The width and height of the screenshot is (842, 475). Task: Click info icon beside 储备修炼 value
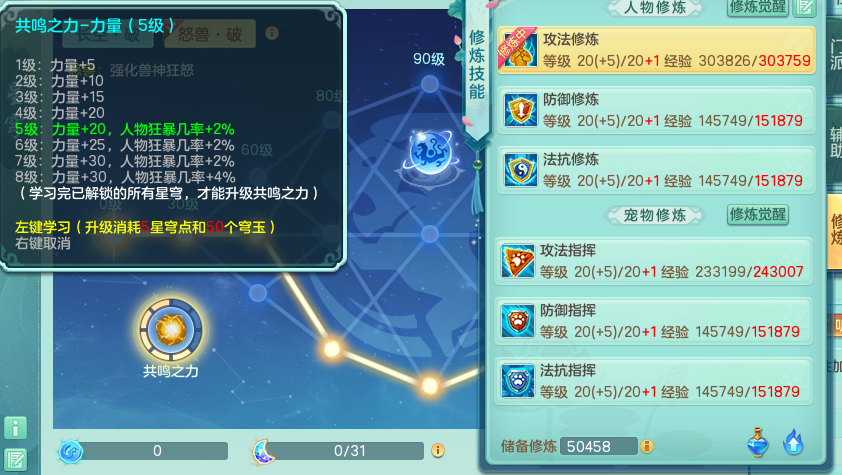647,446
